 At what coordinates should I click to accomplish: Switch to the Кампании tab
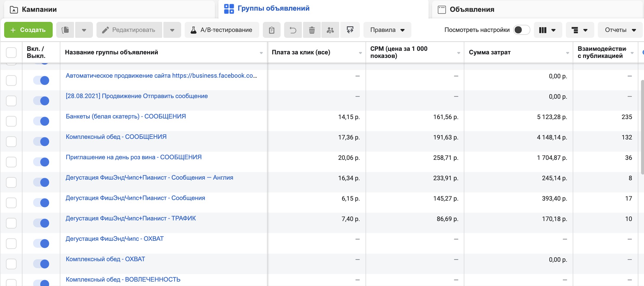pyautogui.click(x=109, y=9)
